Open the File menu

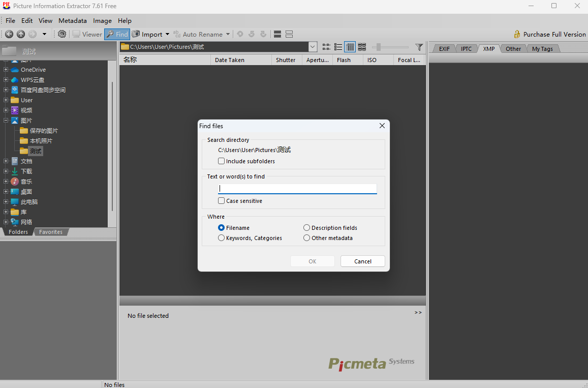point(11,21)
